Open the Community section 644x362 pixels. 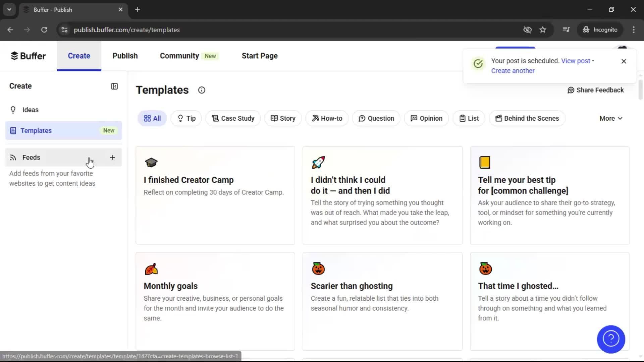179,56
